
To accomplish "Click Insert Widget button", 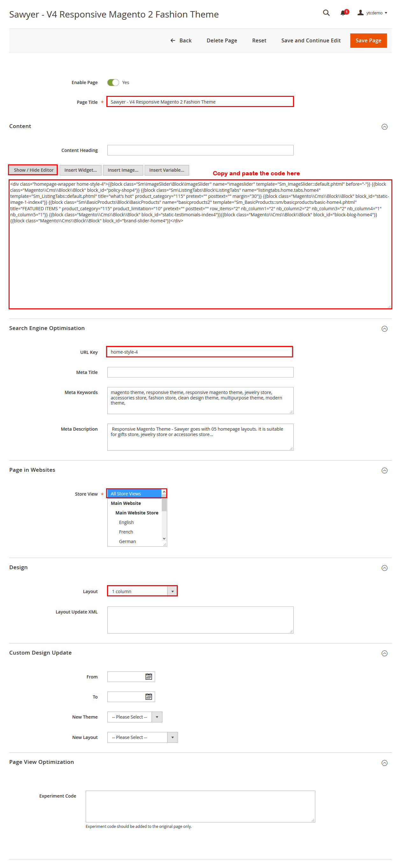I will (81, 170).
